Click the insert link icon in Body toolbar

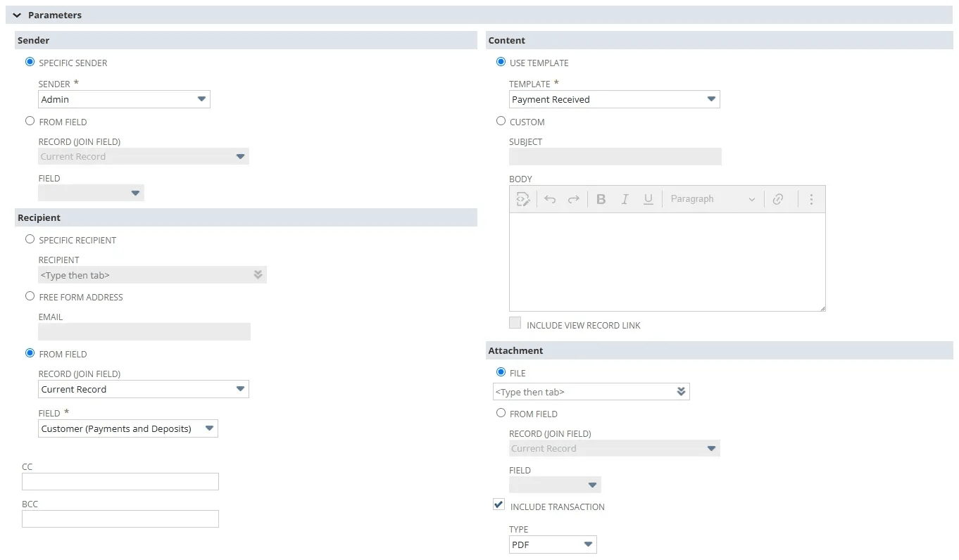click(778, 199)
